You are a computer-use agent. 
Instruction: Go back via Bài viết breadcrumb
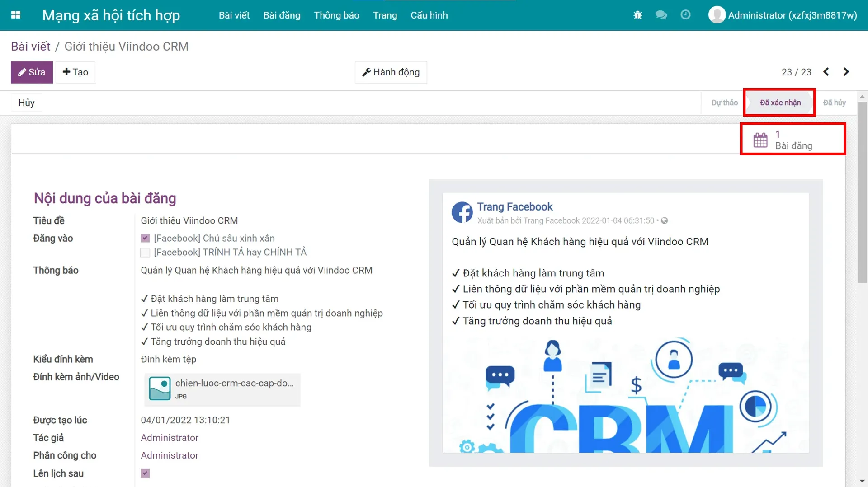click(x=30, y=47)
